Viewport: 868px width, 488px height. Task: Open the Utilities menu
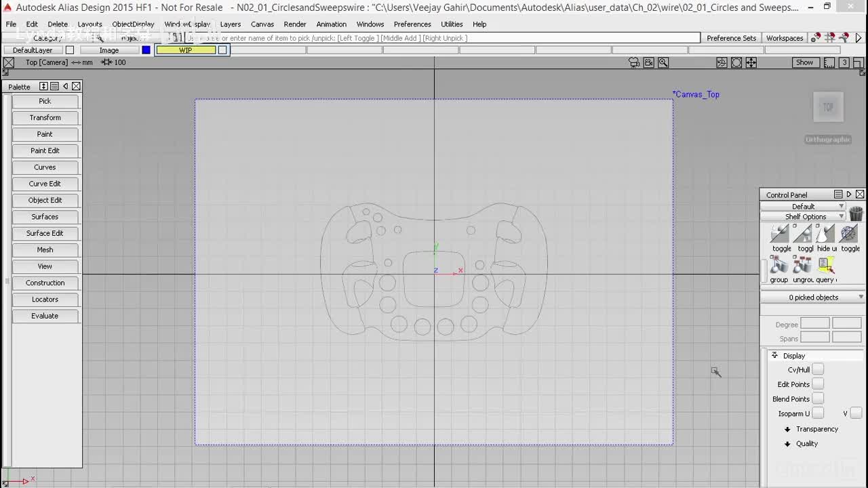click(x=452, y=24)
